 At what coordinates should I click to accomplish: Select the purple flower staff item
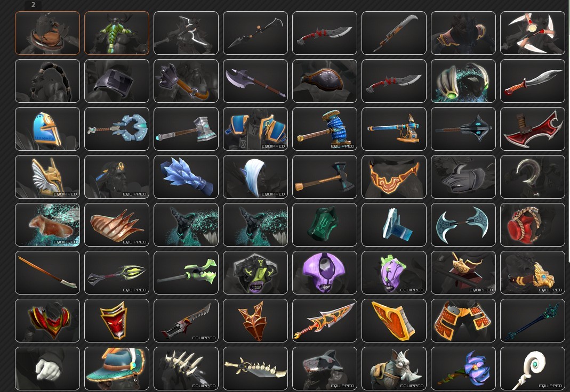pos(463,369)
